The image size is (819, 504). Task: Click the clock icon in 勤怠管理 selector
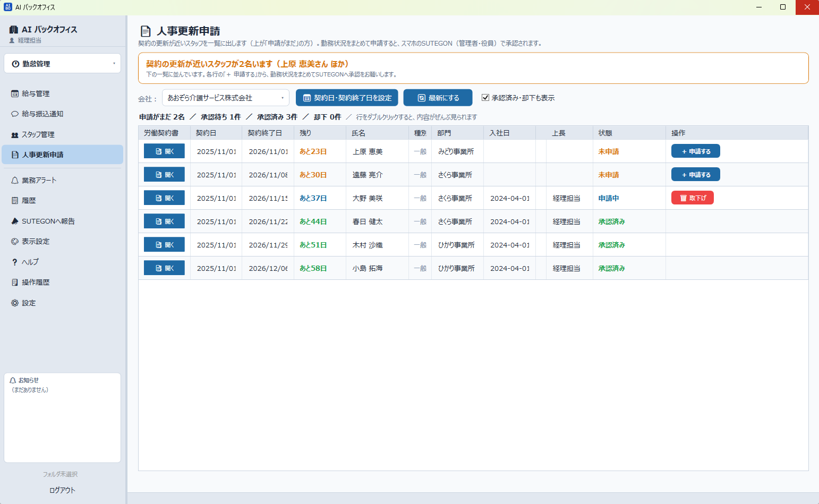15,64
